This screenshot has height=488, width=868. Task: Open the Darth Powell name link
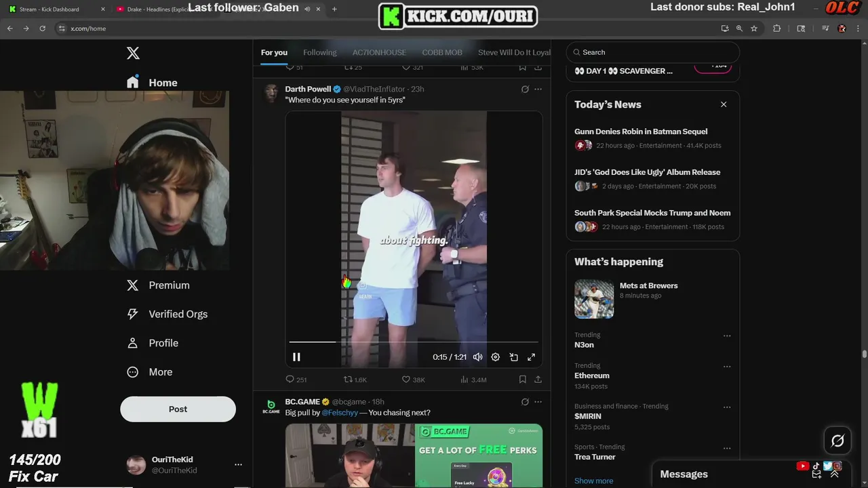(308, 89)
